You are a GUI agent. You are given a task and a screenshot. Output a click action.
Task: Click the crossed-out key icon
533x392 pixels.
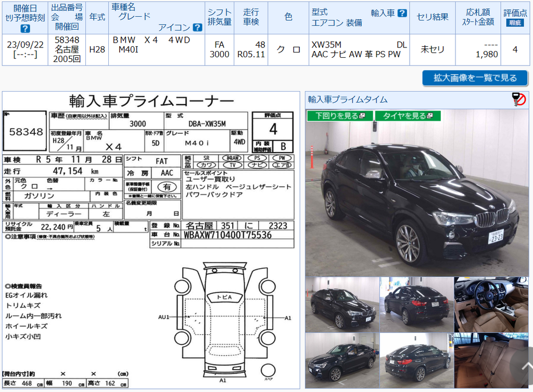pos(519,99)
